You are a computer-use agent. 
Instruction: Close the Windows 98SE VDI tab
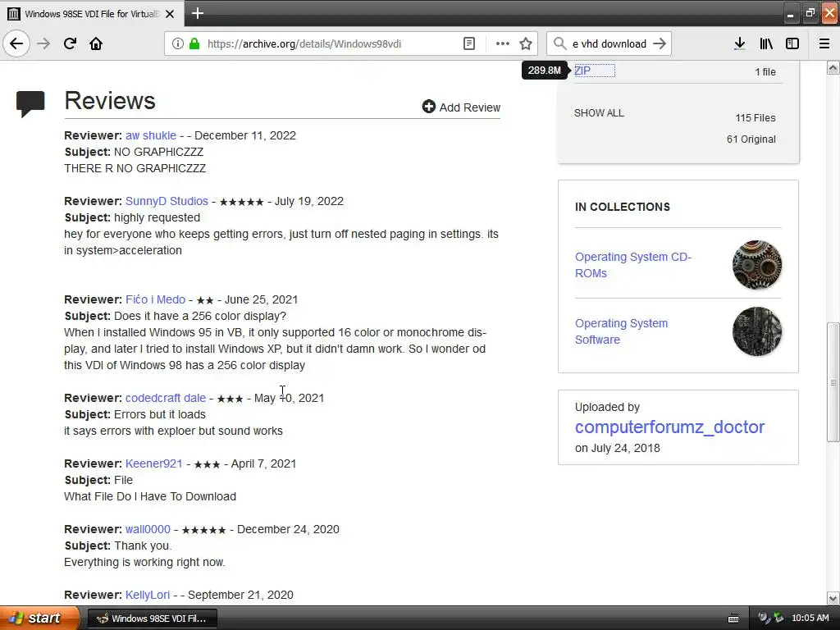[x=170, y=14]
